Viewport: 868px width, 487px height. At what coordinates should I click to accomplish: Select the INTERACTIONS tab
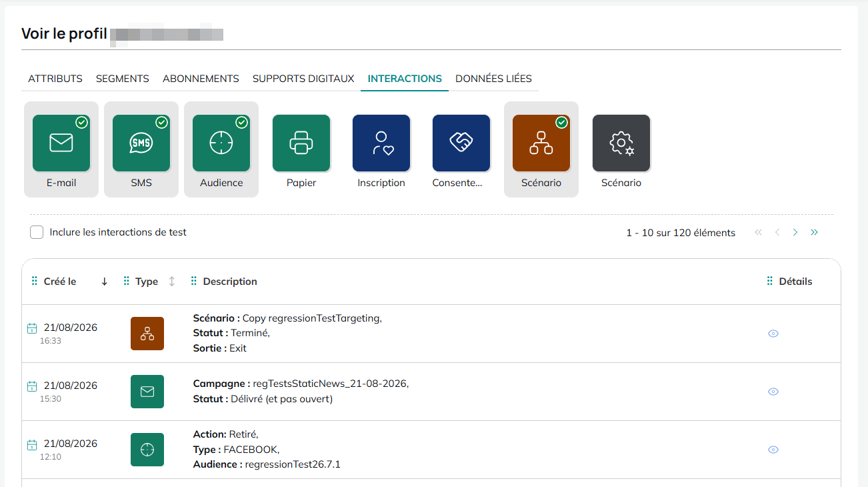(405, 79)
